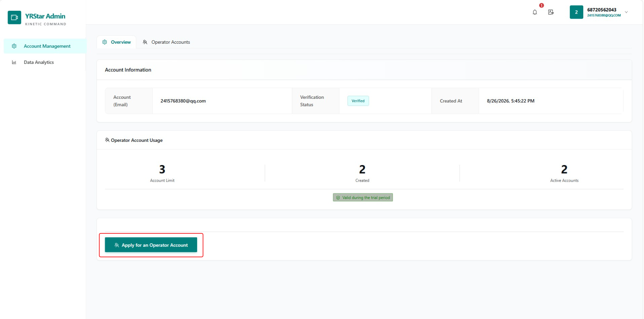Click the Account Information heading
Viewport: 644px width, 319px height.
pos(128,70)
